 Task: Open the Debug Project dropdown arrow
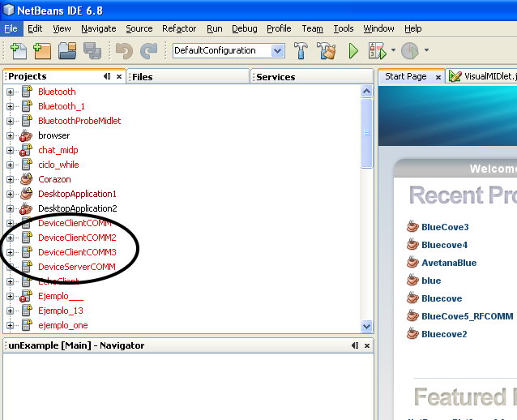point(393,50)
